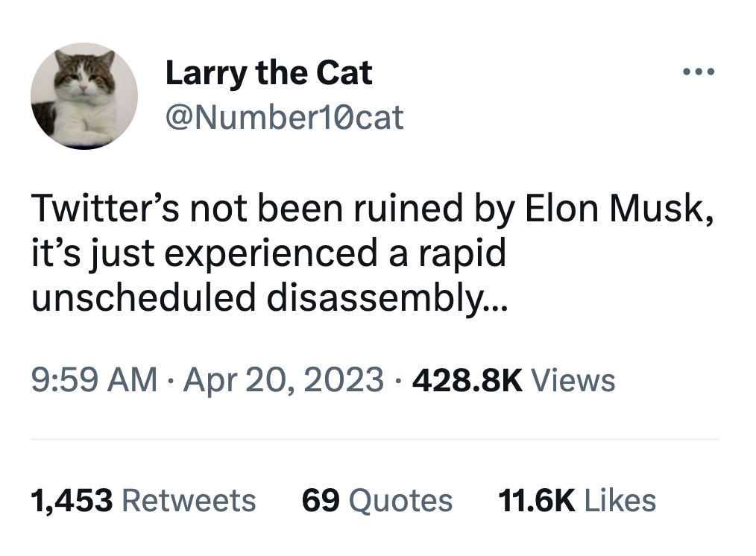Open the three-dot more options menu

699,73
